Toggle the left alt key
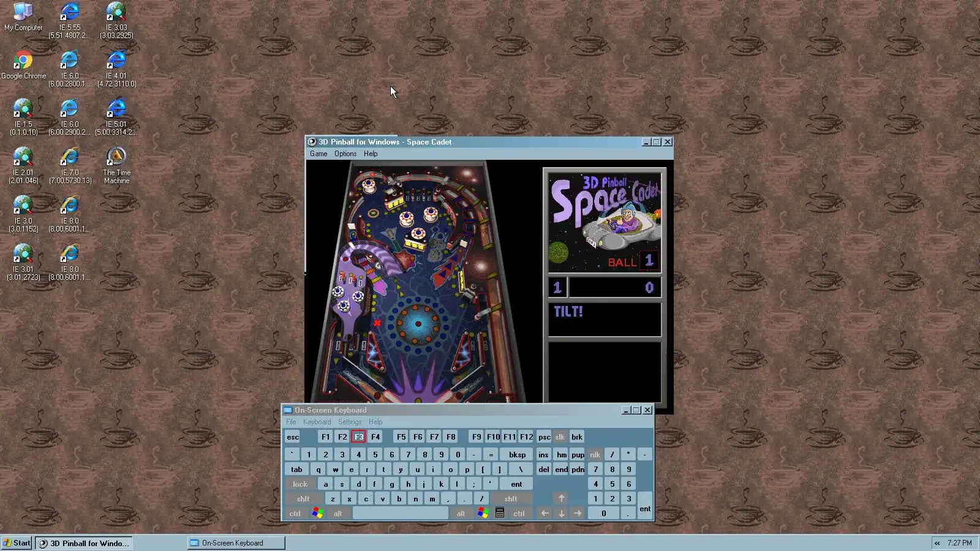This screenshot has width=980, height=551. 337,513
